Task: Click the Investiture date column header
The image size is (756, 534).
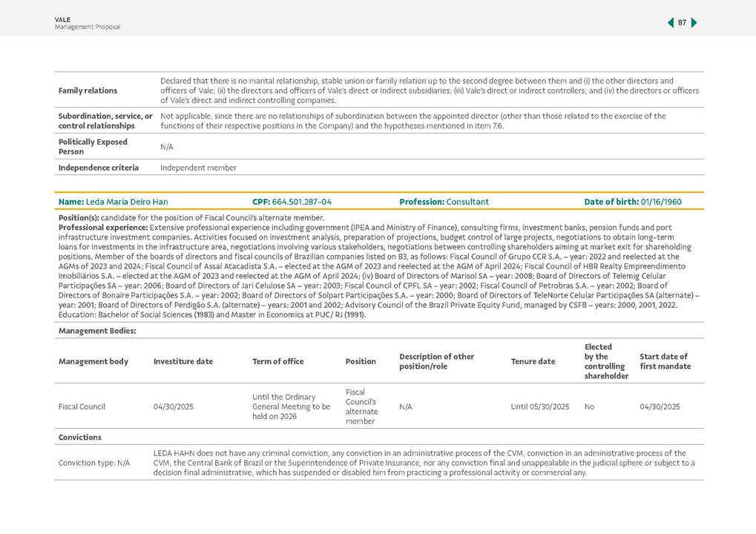Action: (183, 362)
